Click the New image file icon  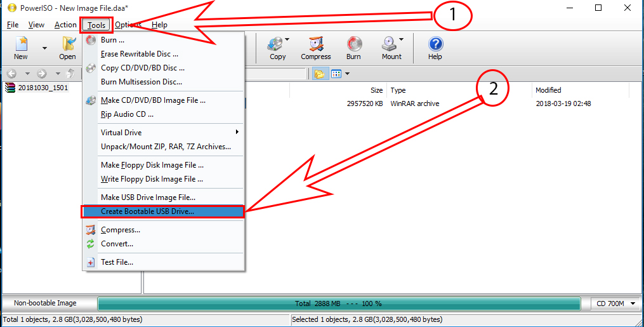[x=21, y=47]
